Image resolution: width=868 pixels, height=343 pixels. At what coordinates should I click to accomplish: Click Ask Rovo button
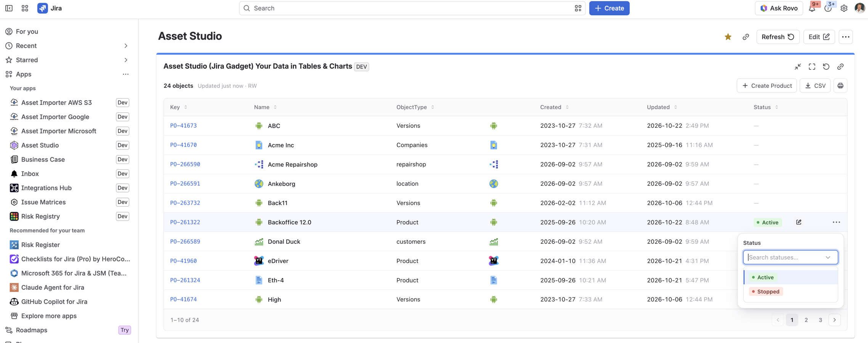pyautogui.click(x=778, y=8)
